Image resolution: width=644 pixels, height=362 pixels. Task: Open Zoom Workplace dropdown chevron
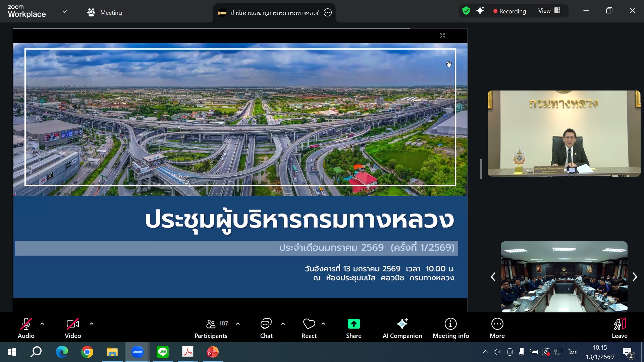point(65,12)
